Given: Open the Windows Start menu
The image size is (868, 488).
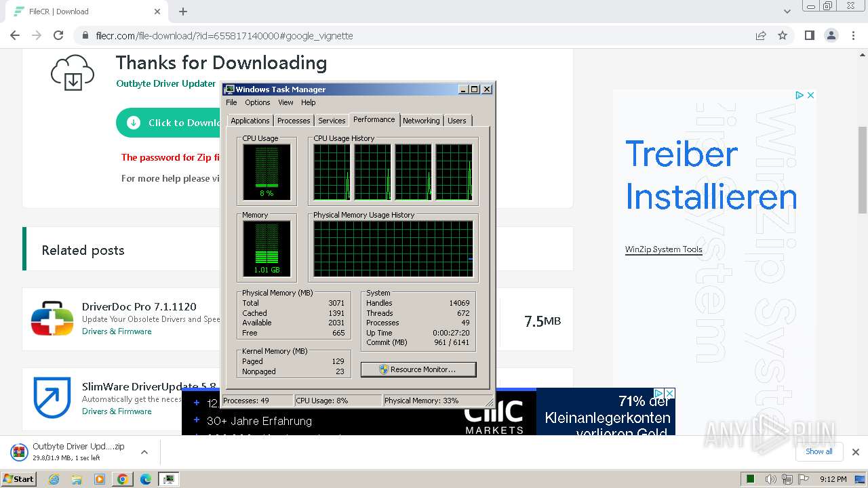Looking at the screenshot, I should [x=18, y=479].
